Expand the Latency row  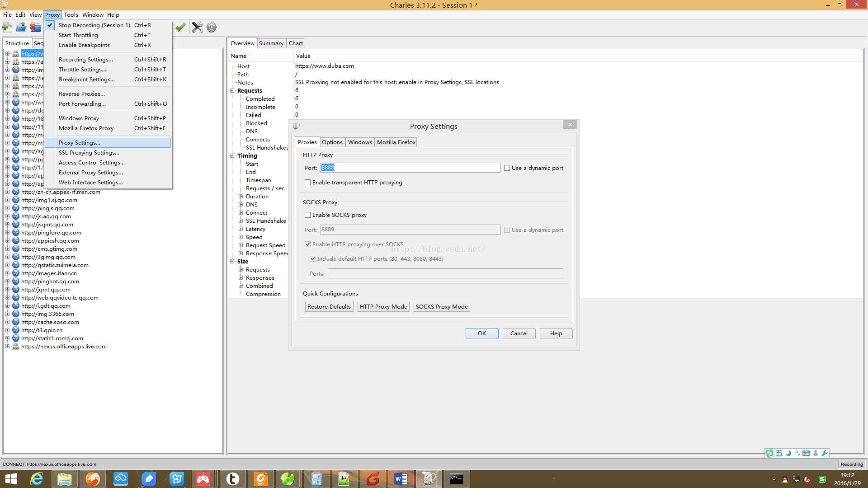coord(241,229)
